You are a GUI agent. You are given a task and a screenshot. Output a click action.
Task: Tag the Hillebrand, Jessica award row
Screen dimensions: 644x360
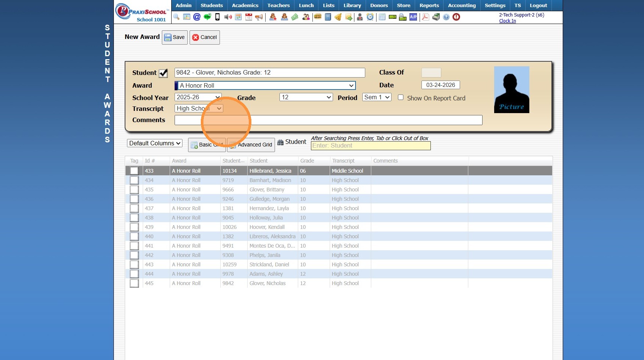[134, 171]
